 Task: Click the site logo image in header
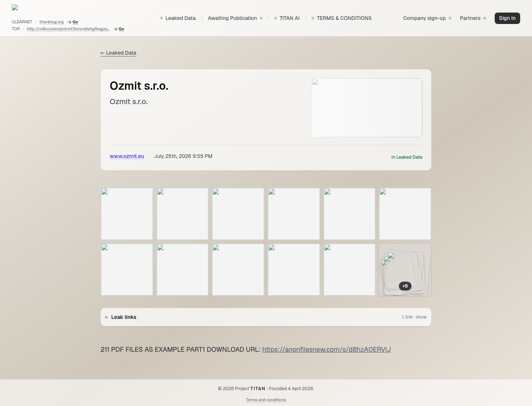point(15,7)
